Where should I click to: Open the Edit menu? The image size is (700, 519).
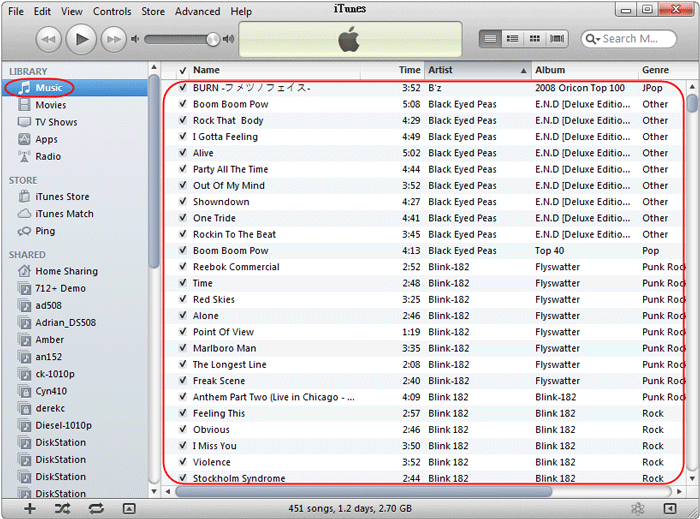point(42,11)
